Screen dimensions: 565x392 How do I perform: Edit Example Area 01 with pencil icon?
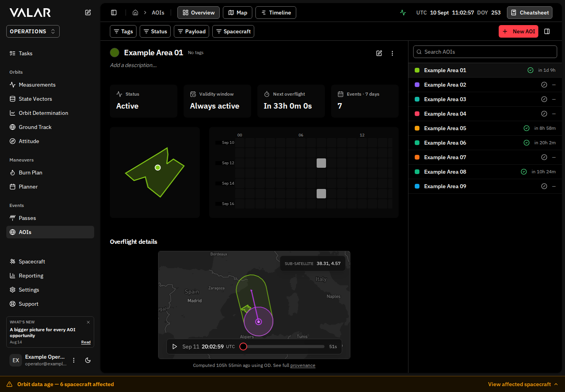tap(379, 53)
